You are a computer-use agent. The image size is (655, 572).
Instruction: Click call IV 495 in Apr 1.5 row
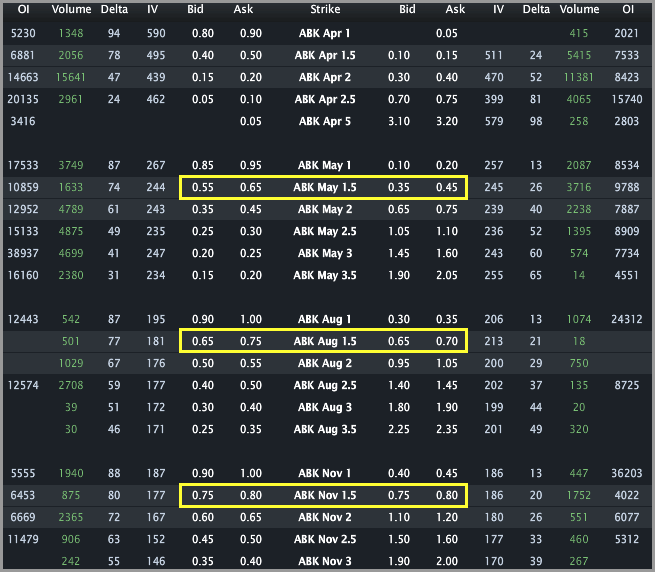click(156, 55)
